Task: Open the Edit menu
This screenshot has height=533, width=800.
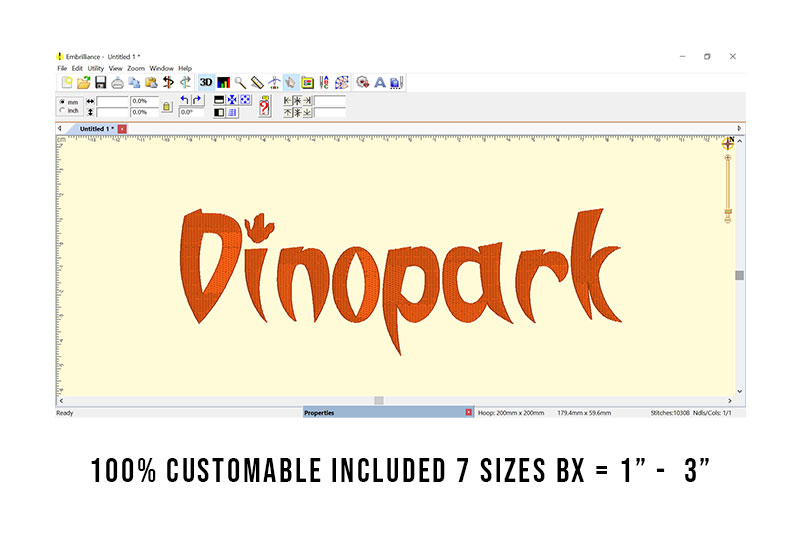Action: tap(77, 68)
